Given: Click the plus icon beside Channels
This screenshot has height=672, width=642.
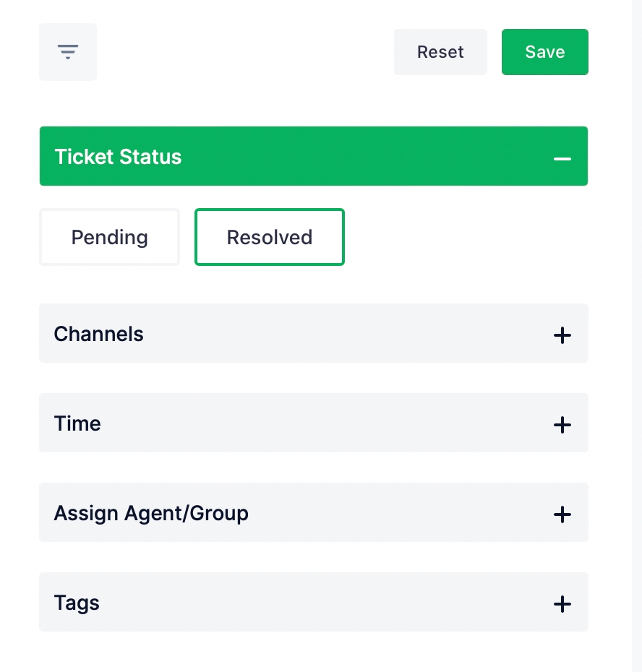Looking at the screenshot, I should click(x=562, y=335).
